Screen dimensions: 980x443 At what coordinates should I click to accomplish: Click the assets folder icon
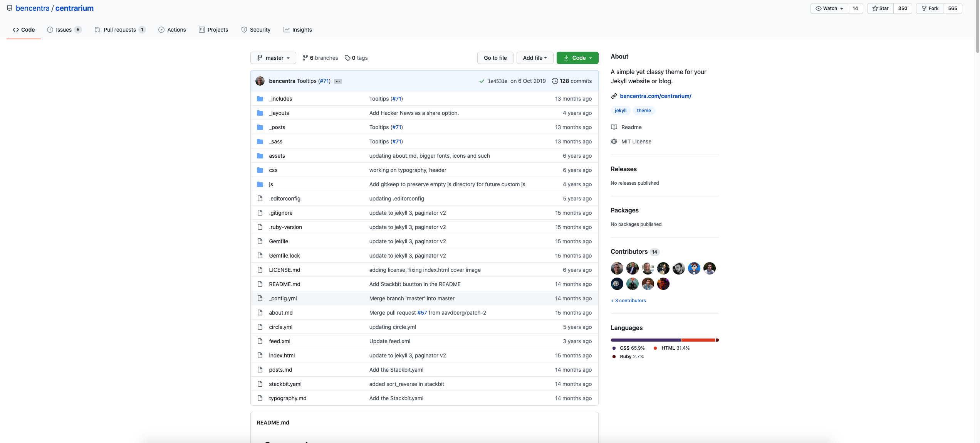coord(260,156)
